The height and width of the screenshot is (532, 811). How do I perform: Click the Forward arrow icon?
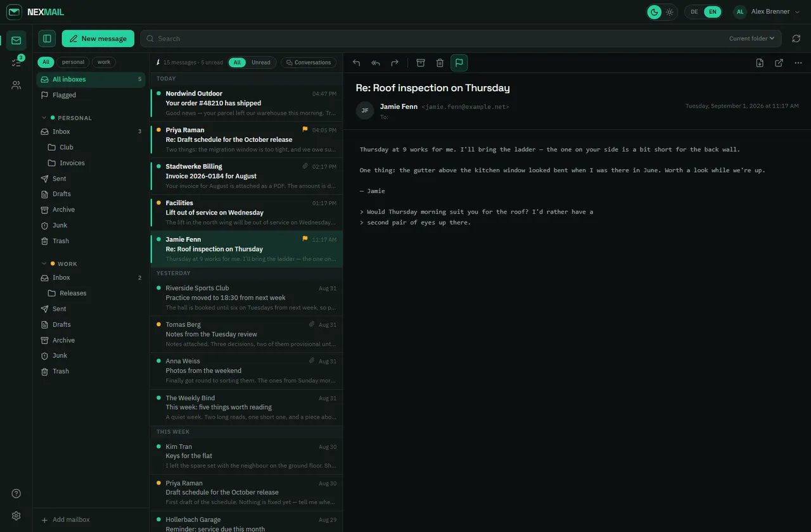pyautogui.click(x=395, y=63)
